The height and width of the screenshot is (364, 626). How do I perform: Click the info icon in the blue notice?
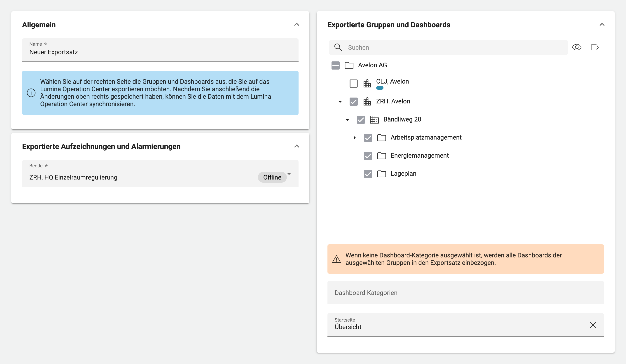tap(31, 93)
